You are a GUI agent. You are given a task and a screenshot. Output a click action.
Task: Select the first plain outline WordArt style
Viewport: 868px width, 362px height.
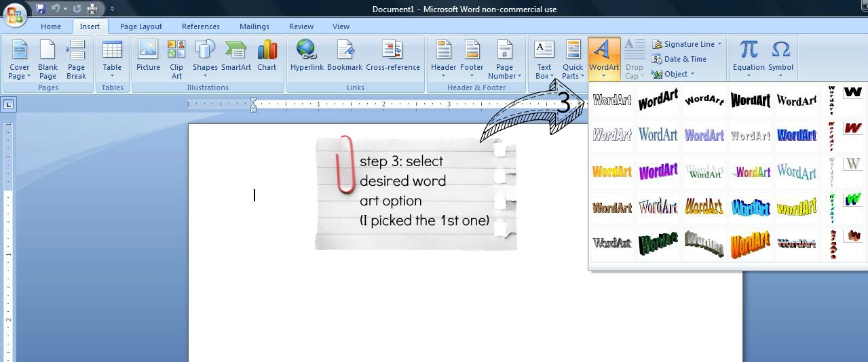[611, 100]
